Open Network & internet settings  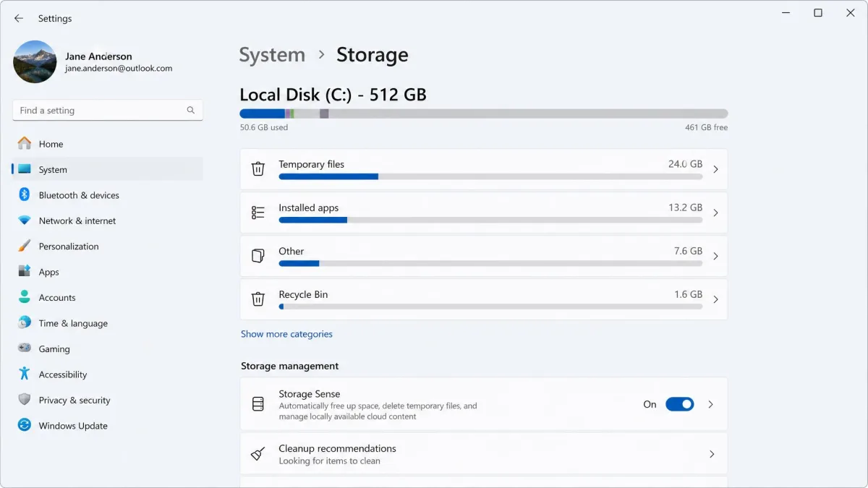coord(107,221)
